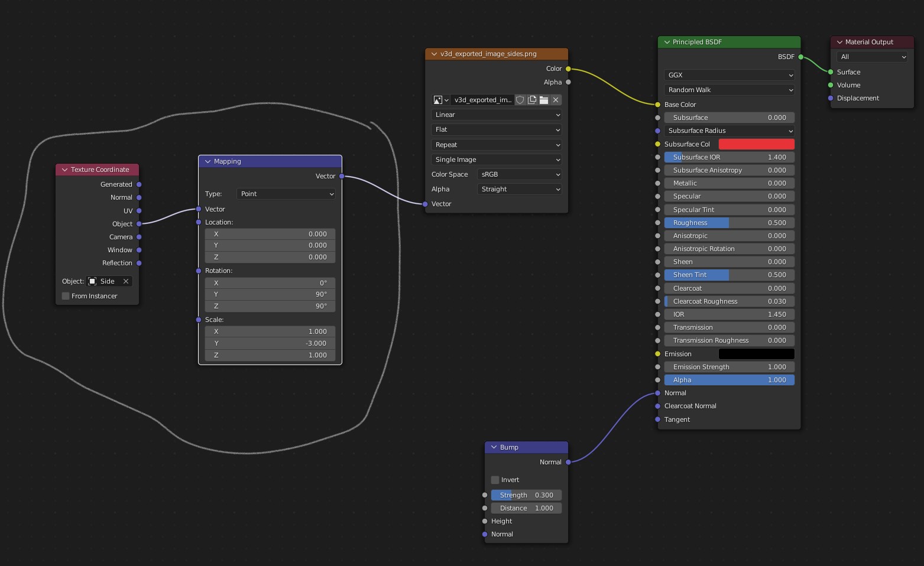Collapse the Material Output node

839,42
